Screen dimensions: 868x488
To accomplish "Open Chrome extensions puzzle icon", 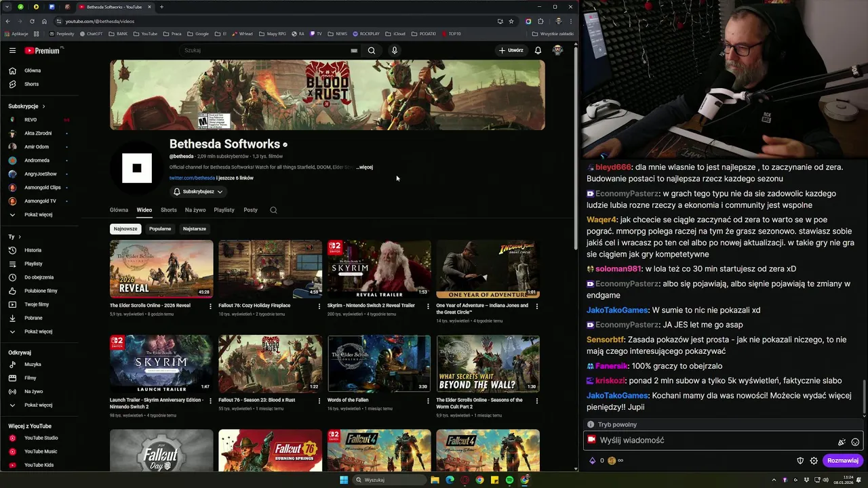I will click(542, 21).
